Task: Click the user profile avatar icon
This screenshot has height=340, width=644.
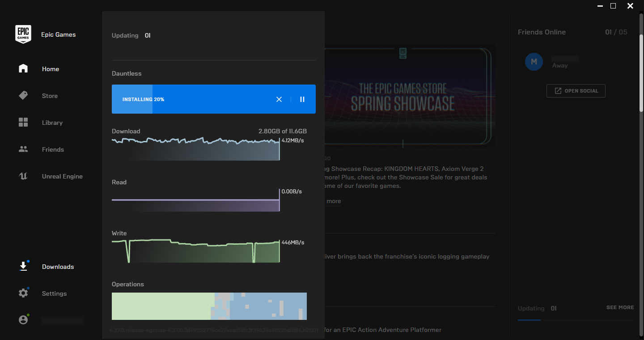Action: [x=23, y=320]
